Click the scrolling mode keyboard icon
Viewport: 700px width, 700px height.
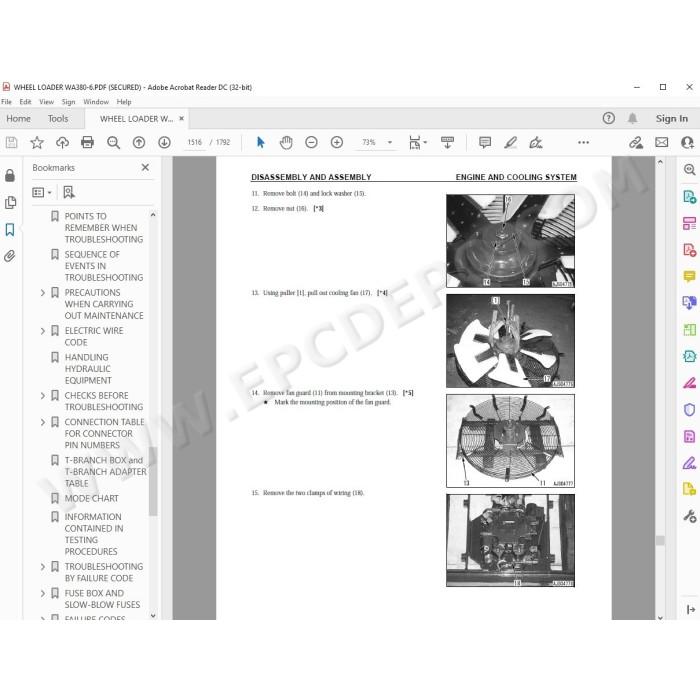pos(447,142)
